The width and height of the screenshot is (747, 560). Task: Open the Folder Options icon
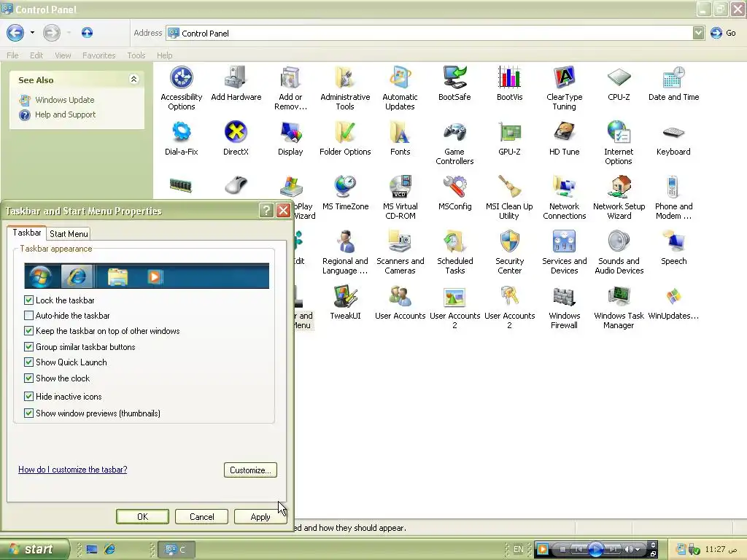(345, 139)
